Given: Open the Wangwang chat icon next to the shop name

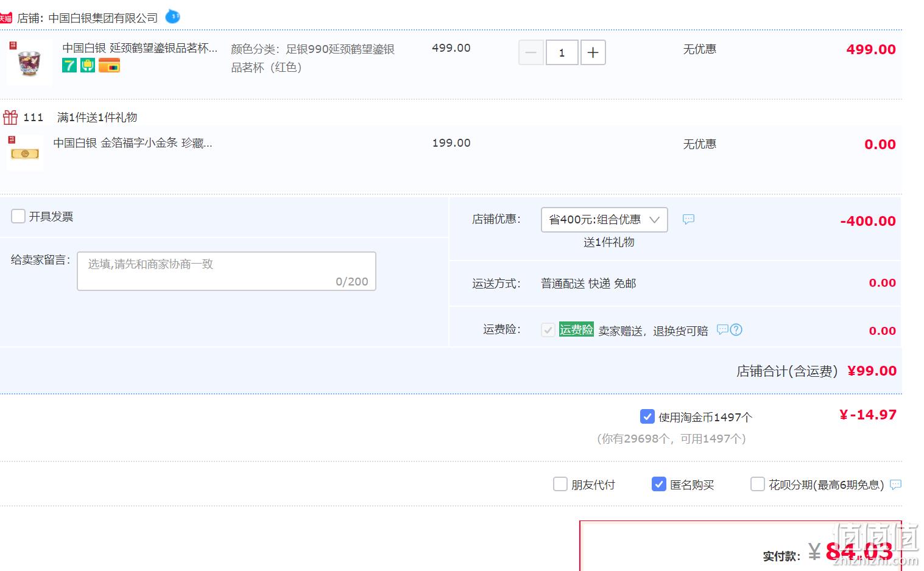Looking at the screenshot, I should pyautogui.click(x=173, y=16).
